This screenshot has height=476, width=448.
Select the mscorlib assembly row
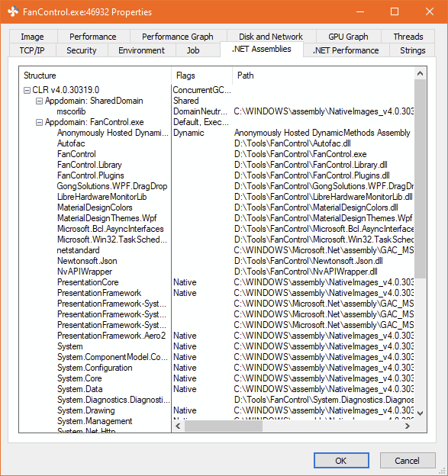(x=72, y=111)
